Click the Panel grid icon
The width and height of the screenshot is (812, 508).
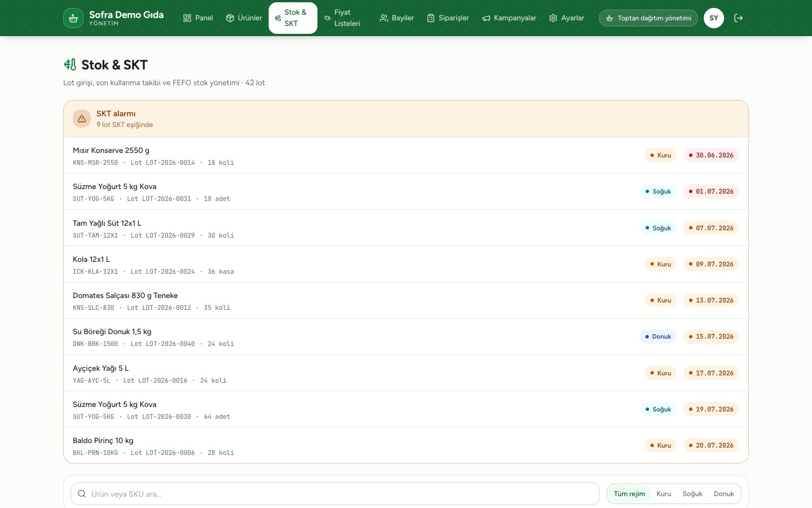[187, 18]
